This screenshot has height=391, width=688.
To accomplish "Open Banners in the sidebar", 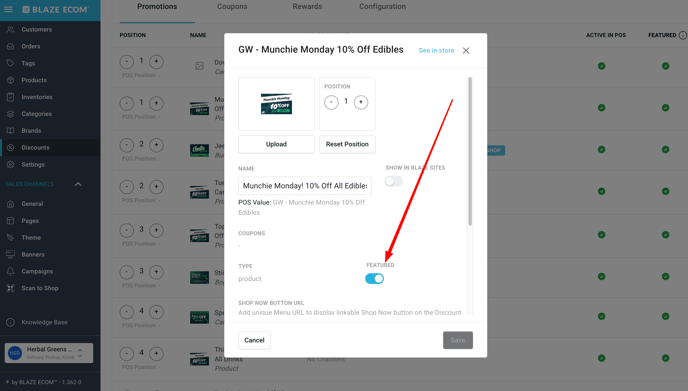I will coord(33,255).
